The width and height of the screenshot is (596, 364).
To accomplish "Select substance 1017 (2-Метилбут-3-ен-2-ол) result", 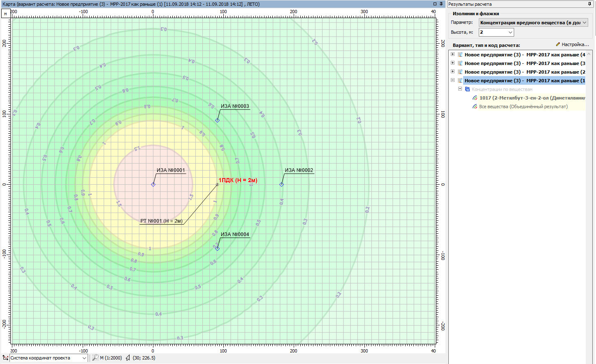I will [531, 98].
